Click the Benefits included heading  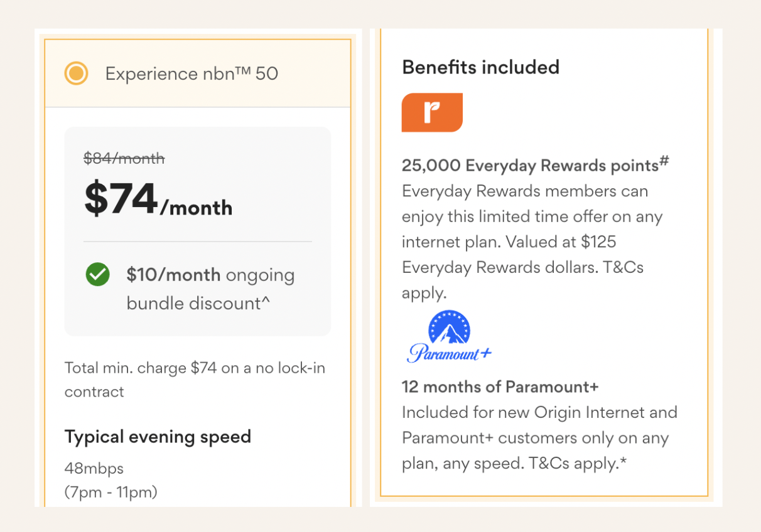[480, 67]
